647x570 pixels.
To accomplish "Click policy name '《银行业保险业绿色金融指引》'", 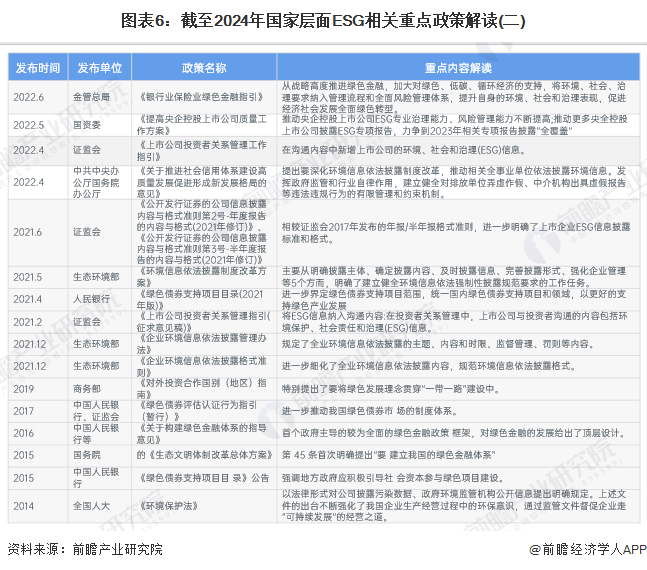I will tap(202, 97).
